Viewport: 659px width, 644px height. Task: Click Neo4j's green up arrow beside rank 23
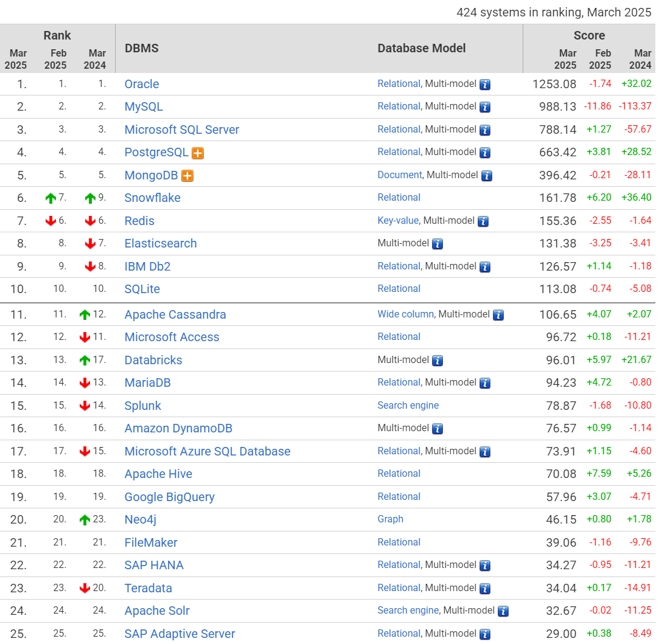pyautogui.click(x=85, y=520)
